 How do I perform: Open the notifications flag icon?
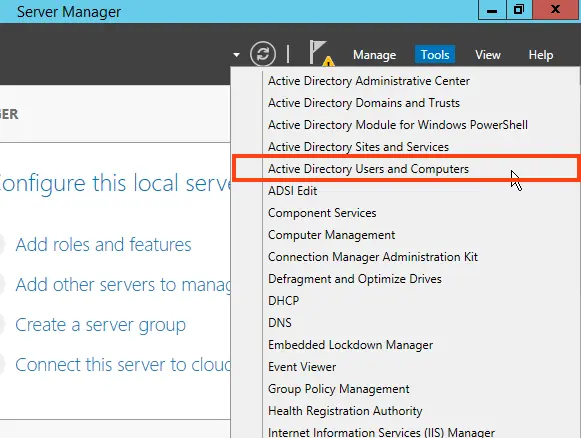pos(321,53)
